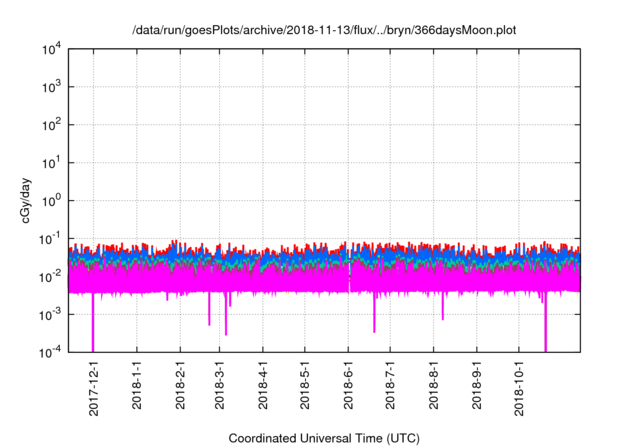Screen dimensions: 640x448
Task: Click the 10^2 y-axis tick label
Action: point(52,125)
